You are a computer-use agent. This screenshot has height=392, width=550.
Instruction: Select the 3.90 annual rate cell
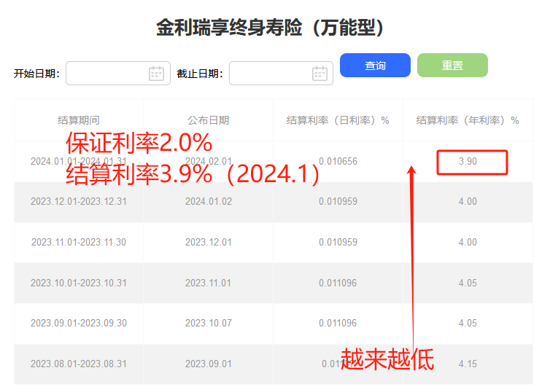(x=468, y=161)
